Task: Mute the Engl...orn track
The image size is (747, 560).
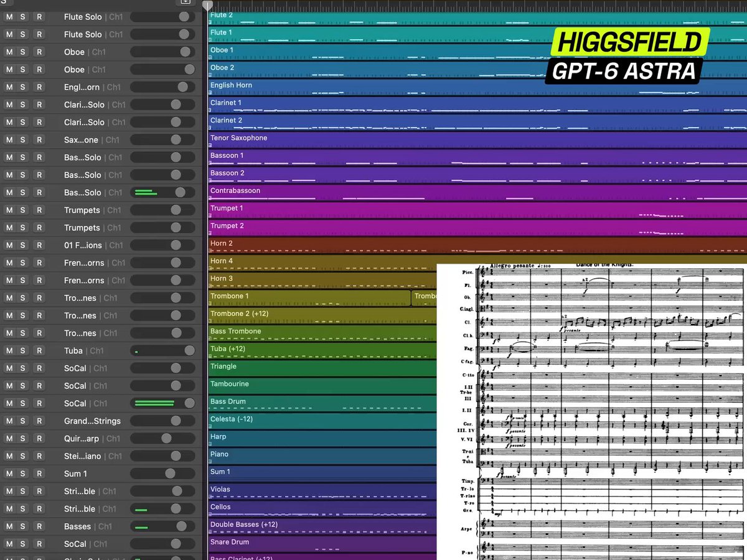Action: pyautogui.click(x=9, y=87)
